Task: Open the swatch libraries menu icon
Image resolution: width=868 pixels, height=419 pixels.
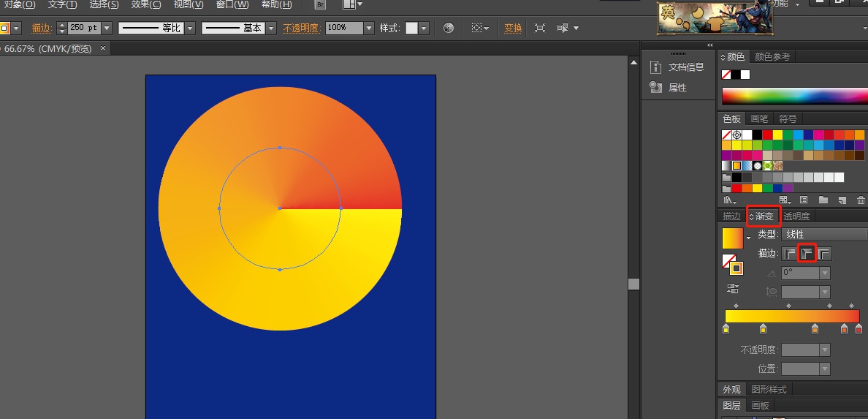Action: (730, 200)
